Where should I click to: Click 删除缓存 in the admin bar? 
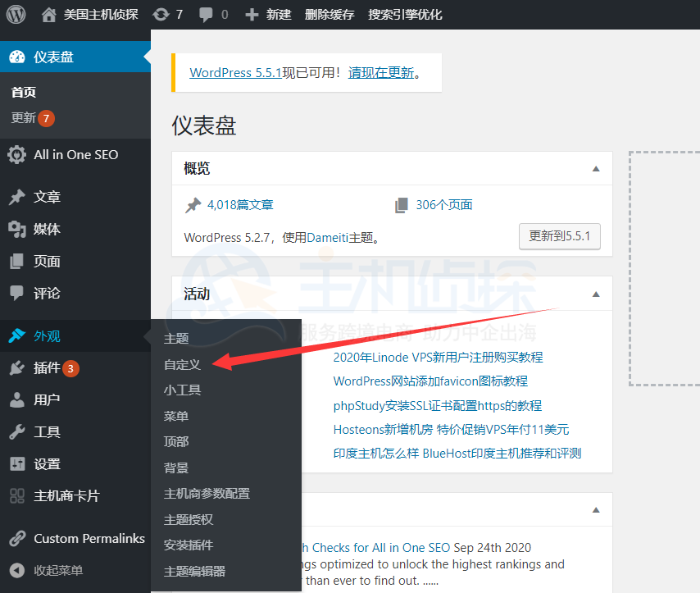click(x=330, y=14)
